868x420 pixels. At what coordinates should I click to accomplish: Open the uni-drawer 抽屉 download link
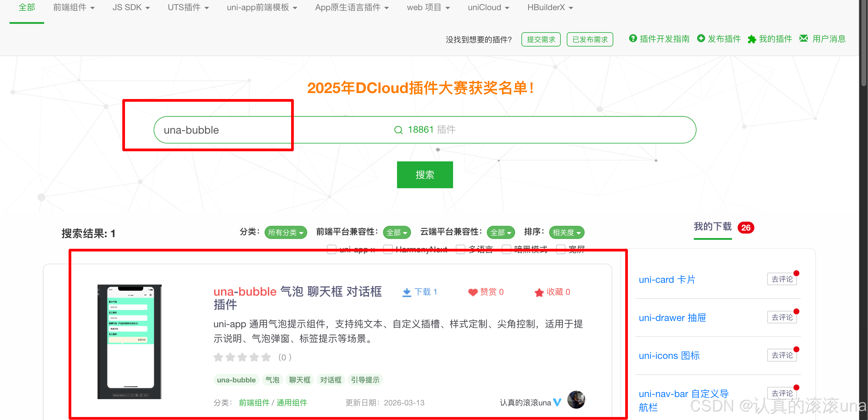tap(672, 317)
